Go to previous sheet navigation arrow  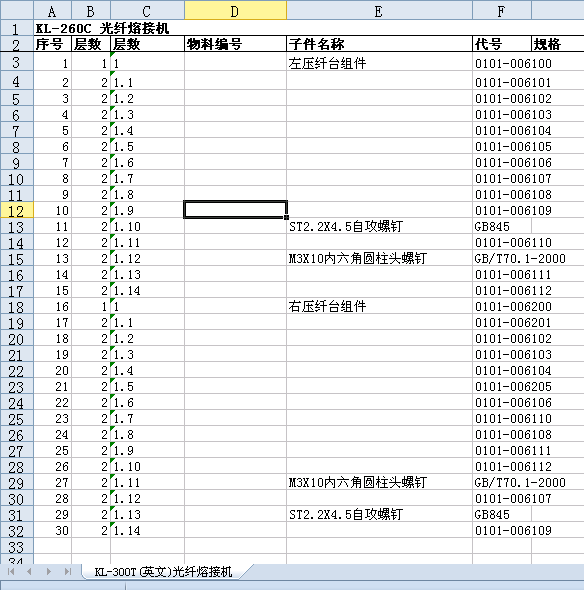coord(29,572)
